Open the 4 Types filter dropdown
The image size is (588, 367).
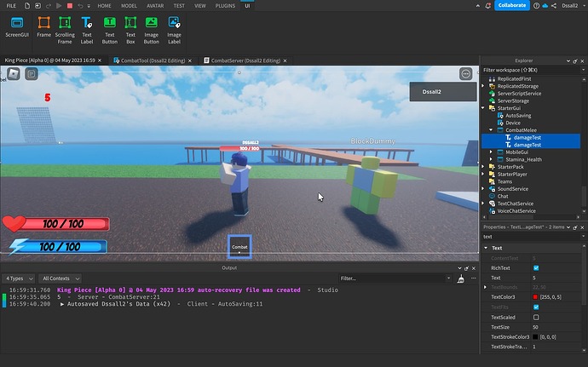pos(19,278)
